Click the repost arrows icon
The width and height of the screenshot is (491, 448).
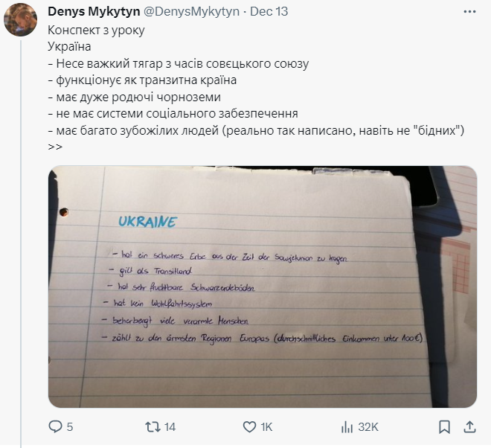(x=153, y=427)
